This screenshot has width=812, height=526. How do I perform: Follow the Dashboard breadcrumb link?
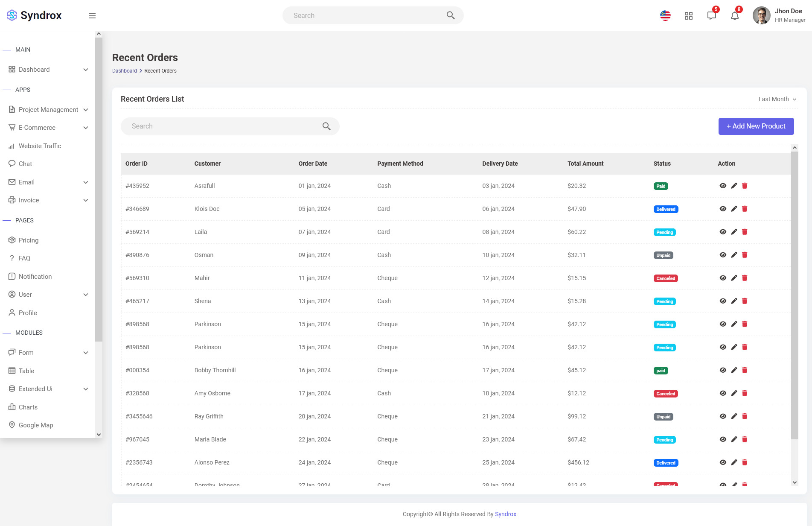[x=125, y=71]
